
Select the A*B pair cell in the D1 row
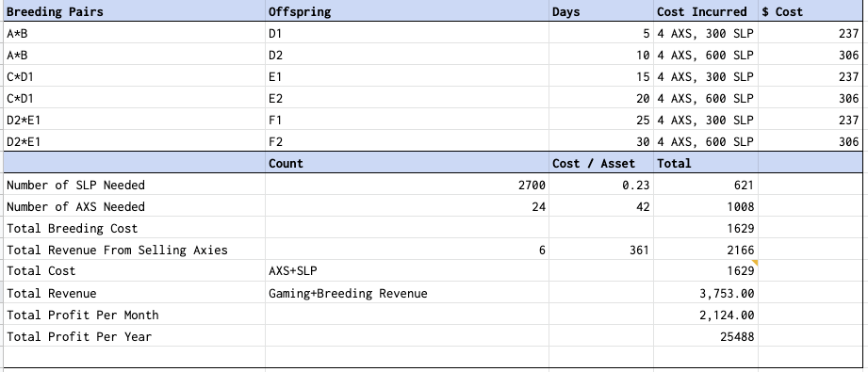(x=134, y=33)
